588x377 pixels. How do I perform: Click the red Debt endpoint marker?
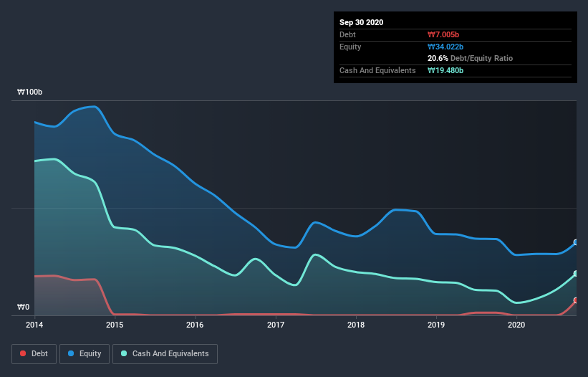coord(576,300)
